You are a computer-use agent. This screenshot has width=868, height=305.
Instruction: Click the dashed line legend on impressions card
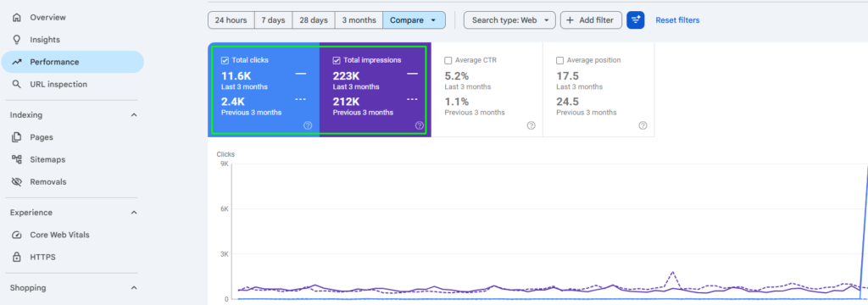413,100
